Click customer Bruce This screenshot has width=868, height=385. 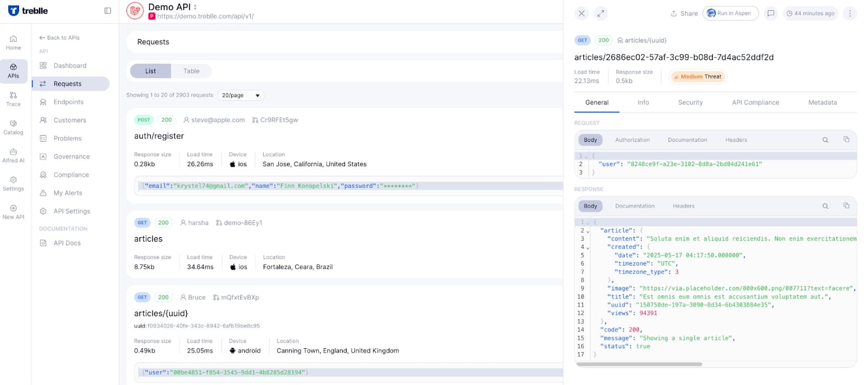(193, 298)
